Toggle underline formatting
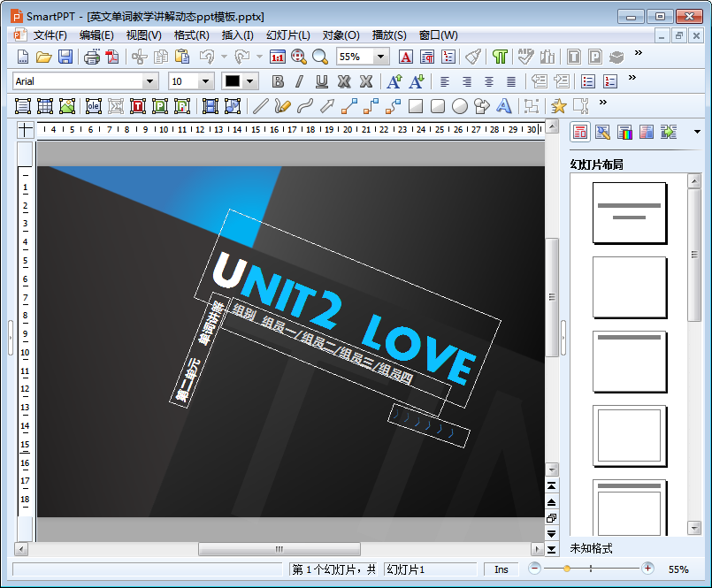 point(322,81)
